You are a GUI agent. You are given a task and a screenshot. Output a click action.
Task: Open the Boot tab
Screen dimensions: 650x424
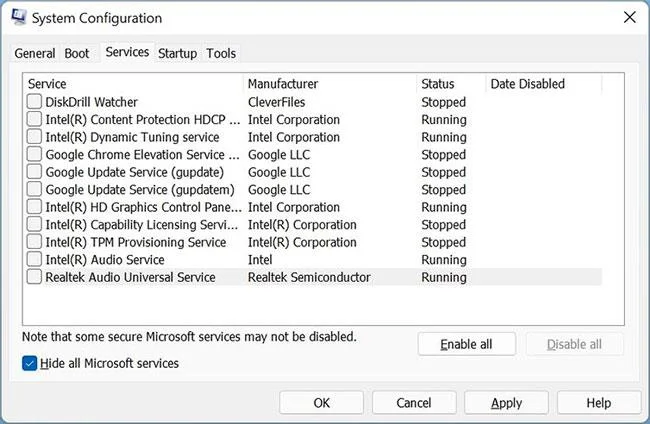(77, 53)
